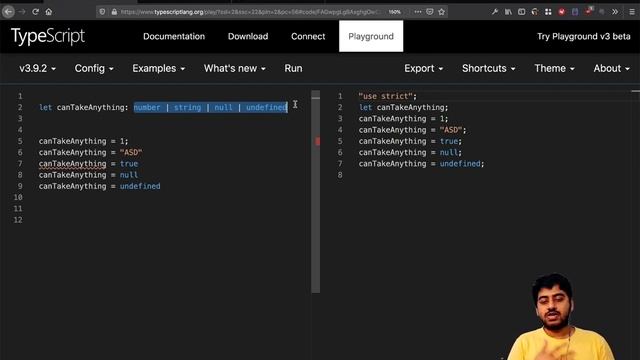The width and height of the screenshot is (640, 360).
Task: Click 'let canTakeAnything;' in output pane
Action: [403, 107]
